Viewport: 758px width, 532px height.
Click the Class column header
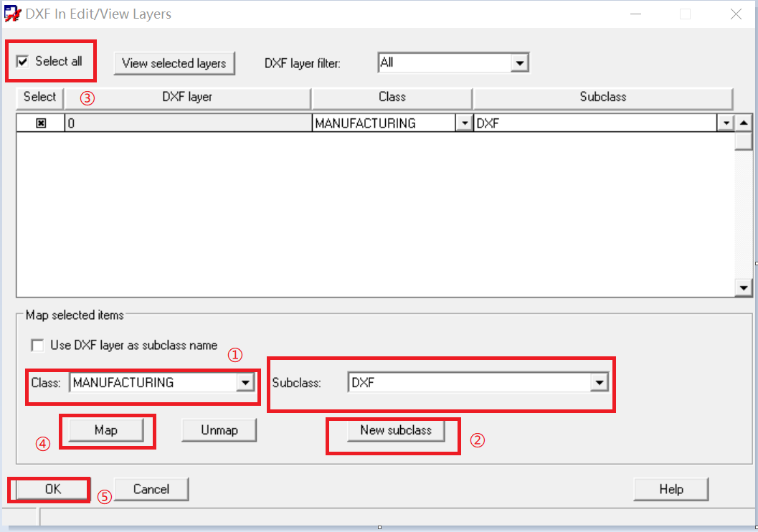tap(392, 97)
